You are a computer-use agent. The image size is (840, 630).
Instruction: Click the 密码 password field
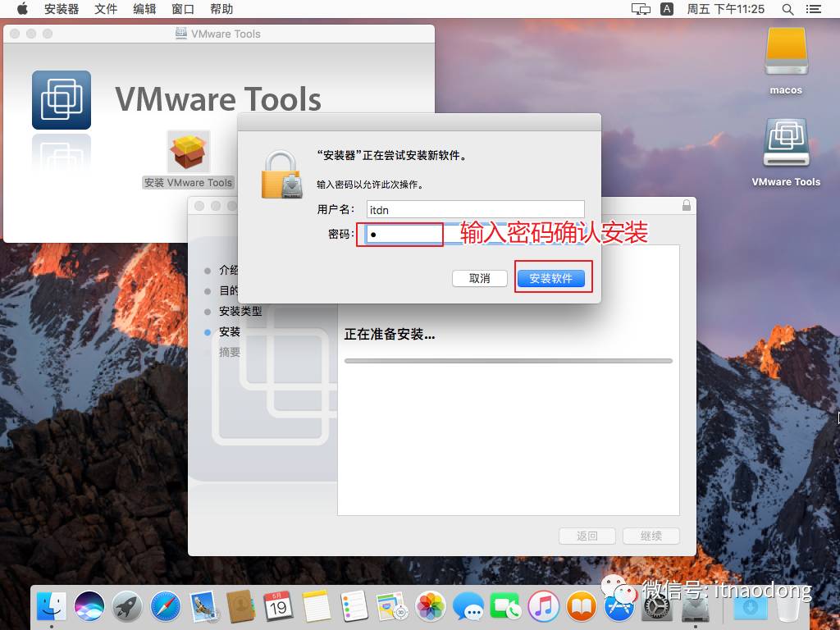(475, 234)
